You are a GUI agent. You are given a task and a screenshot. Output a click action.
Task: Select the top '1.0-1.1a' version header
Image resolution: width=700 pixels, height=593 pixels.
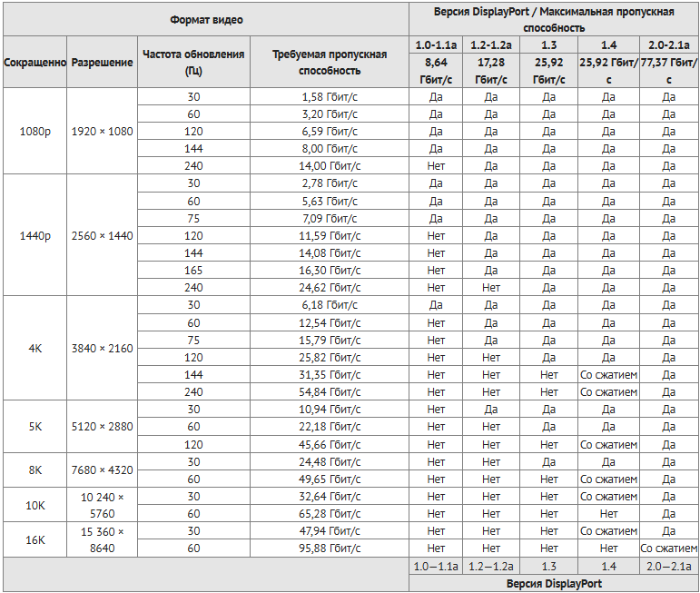[436, 45]
